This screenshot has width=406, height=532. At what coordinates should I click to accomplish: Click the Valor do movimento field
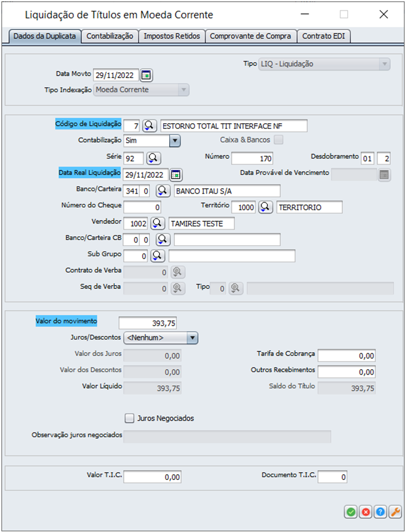[x=147, y=323]
